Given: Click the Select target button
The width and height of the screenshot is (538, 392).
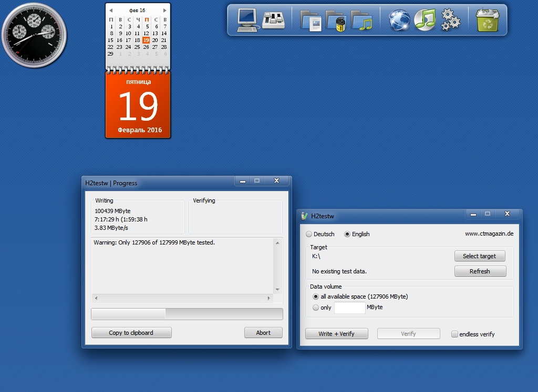Looking at the screenshot, I should point(479,256).
